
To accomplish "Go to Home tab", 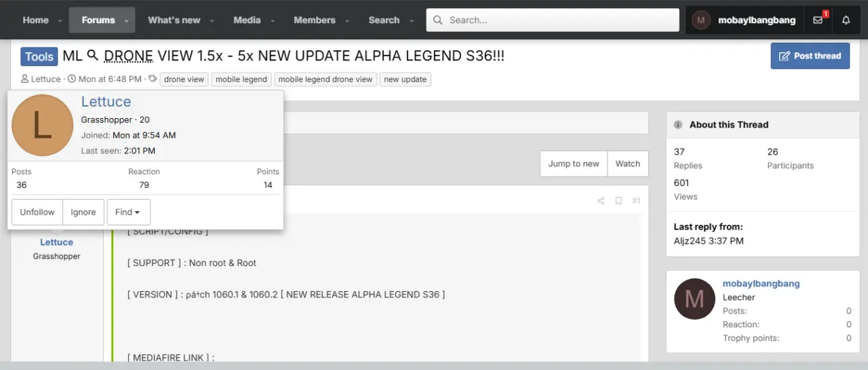I will (35, 20).
